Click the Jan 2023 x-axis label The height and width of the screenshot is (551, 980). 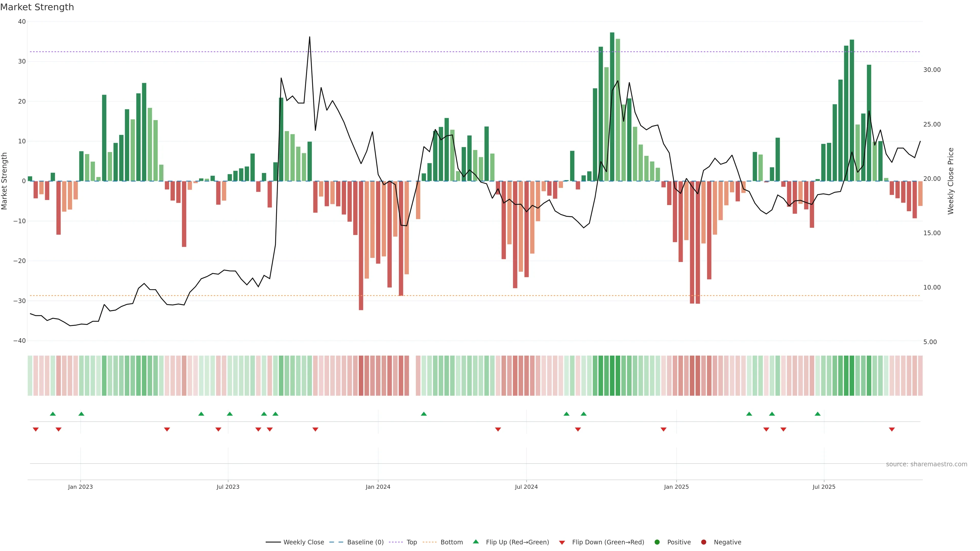(80, 487)
